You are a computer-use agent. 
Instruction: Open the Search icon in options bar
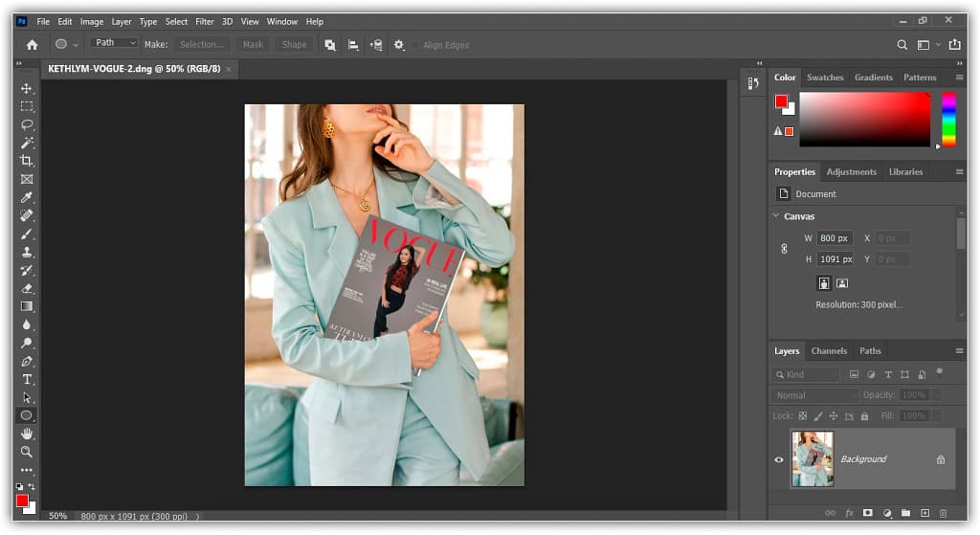902,45
